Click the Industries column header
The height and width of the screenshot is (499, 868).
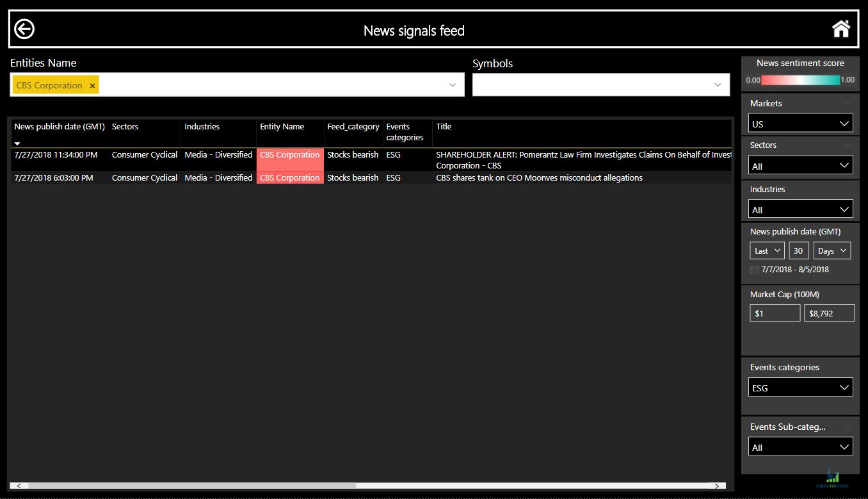[202, 127]
